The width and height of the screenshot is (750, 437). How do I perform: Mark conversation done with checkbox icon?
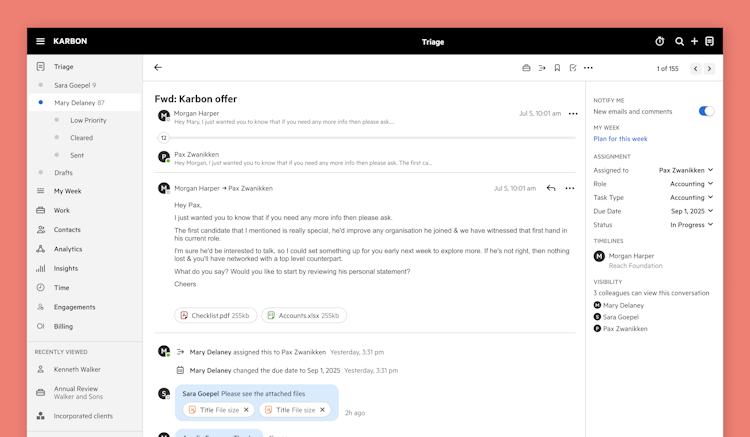coord(573,68)
